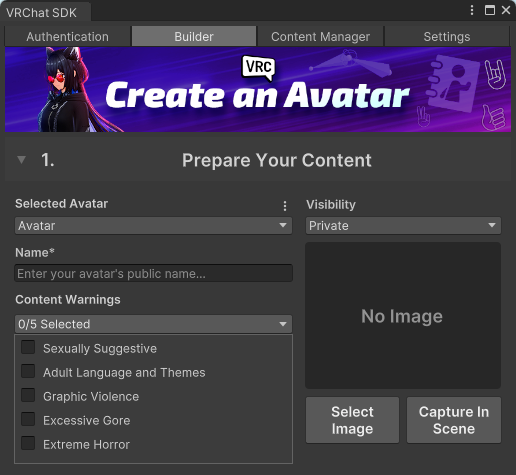Open the Visibility dropdown set to Private
Screen dimensions: 516x475
pos(403,226)
